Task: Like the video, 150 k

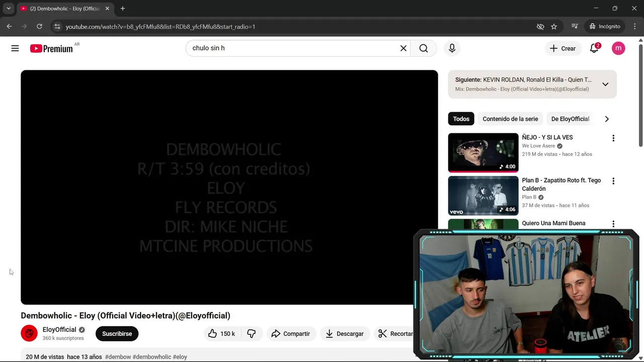Action: click(x=221, y=334)
